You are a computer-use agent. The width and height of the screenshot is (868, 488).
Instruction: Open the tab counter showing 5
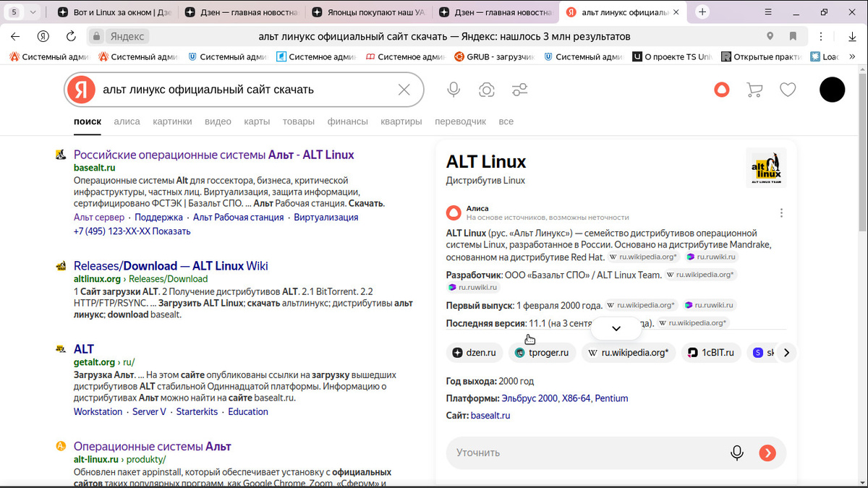(x=14, y=12)
